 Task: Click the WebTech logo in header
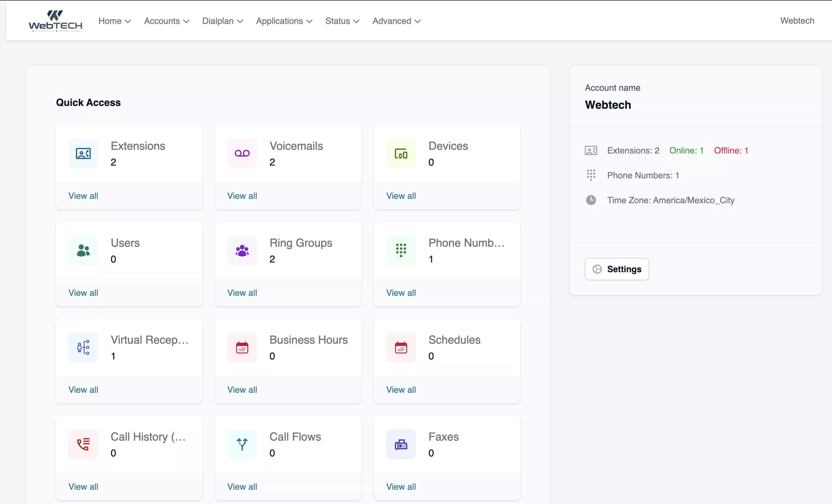(55, 21)
